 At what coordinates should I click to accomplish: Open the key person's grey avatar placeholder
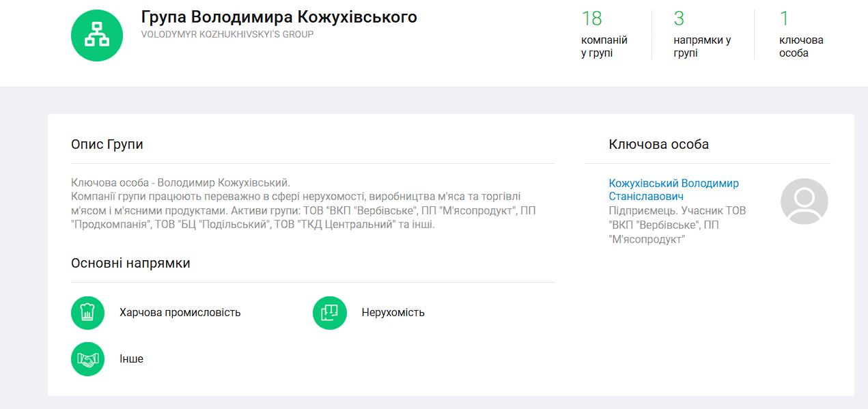click(804, 202)
